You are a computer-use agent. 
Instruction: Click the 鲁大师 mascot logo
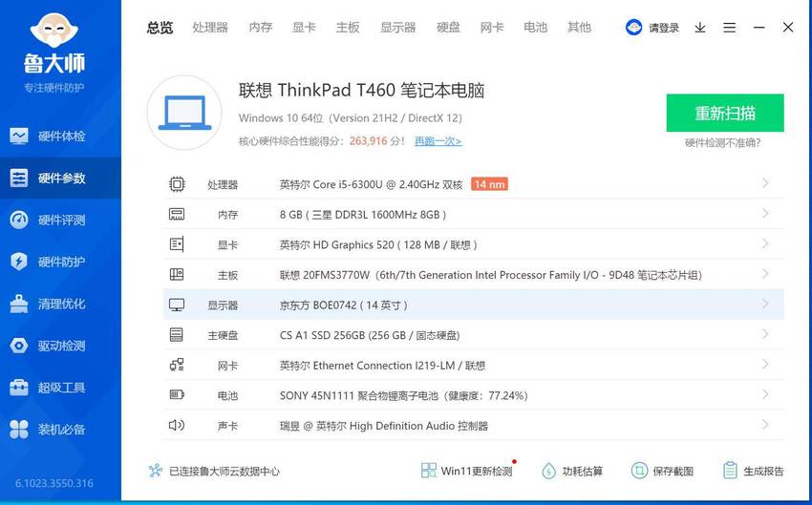click(53, 30)
